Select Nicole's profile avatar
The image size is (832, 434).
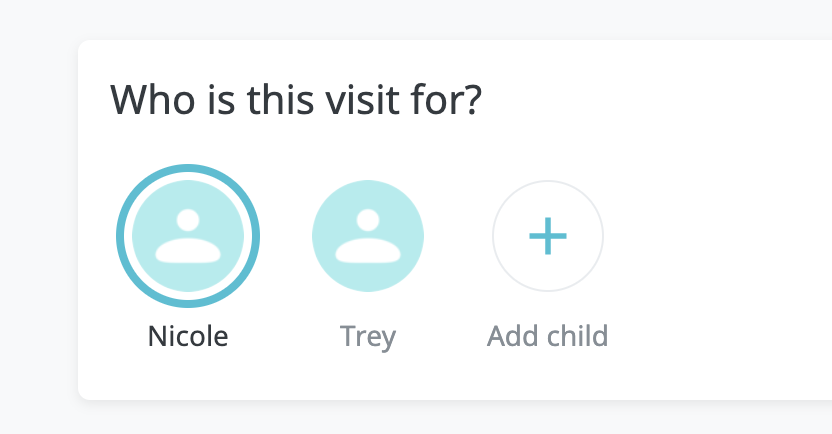pos(188,236)
